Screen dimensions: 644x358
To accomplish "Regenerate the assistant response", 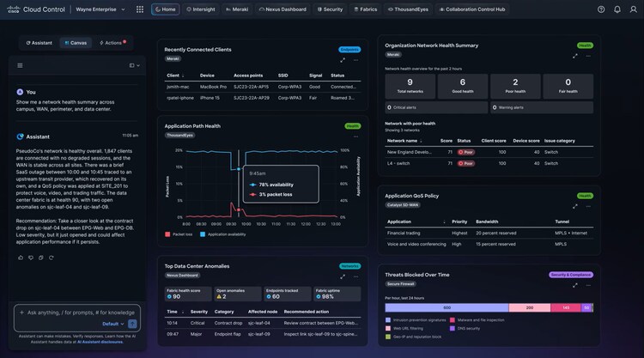I will coord(52,258).
